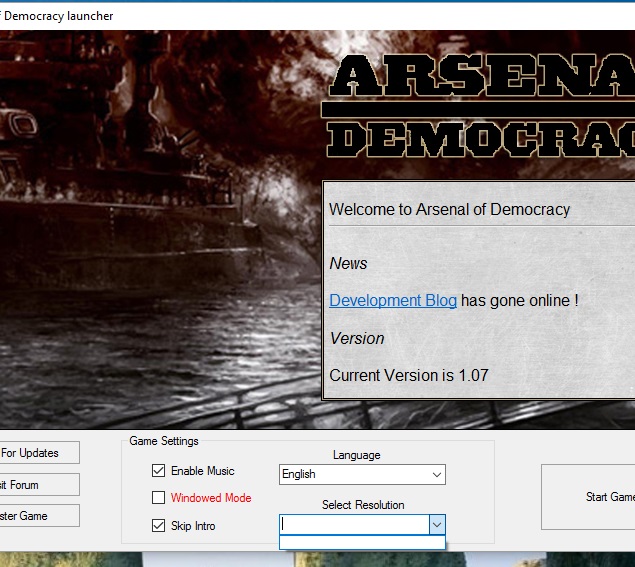Click the 'Welcome to Arsenal of Democracy' heading
Image resolution: width=635 pixels, height=567 pixels.
[450, 209]
